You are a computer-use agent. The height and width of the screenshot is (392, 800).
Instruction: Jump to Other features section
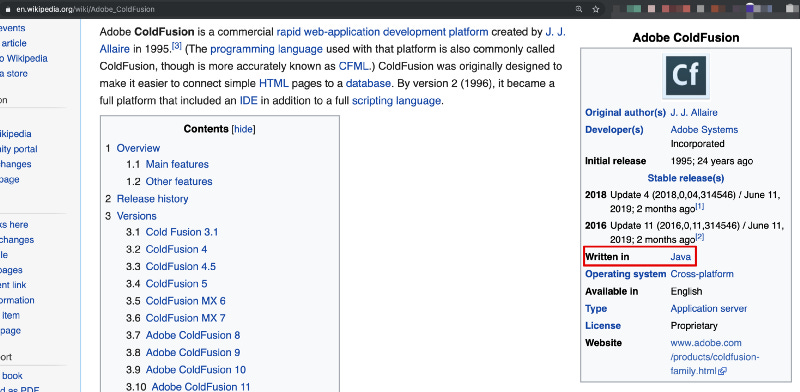point(179,182)
